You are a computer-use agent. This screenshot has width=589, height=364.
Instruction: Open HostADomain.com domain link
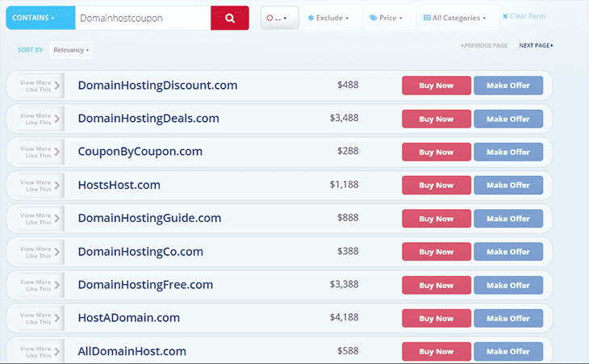[x=129, y=318]
